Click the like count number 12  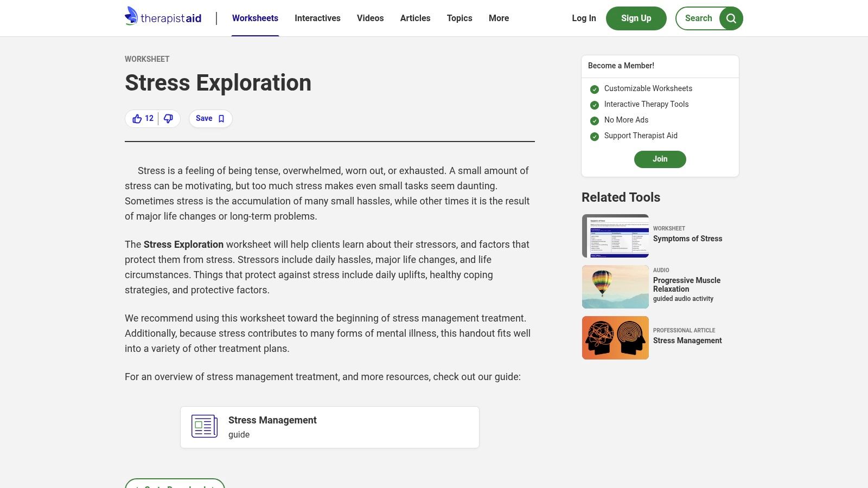149,118
